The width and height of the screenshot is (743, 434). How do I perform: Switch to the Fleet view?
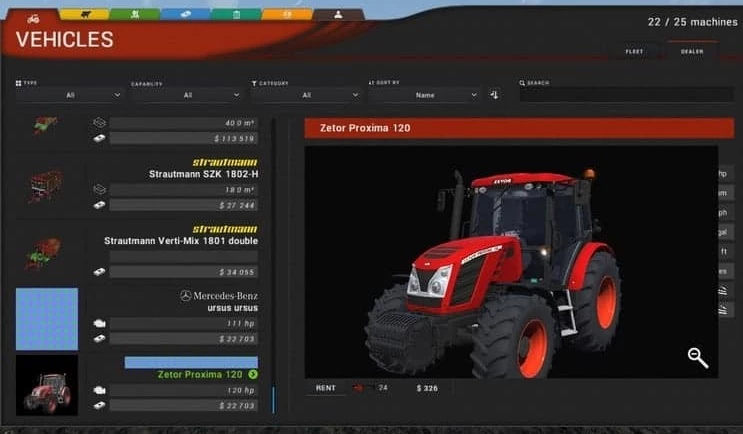tap(634, 51)
